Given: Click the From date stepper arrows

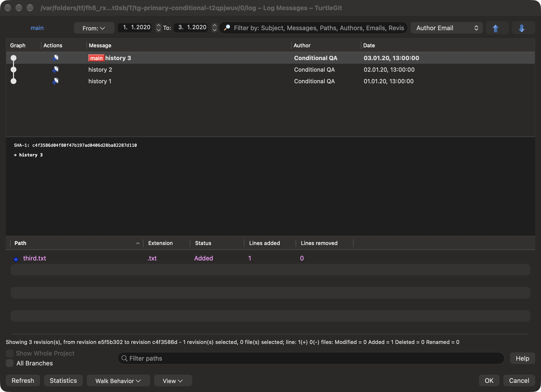Looking at the screenshot, I should 158,28.
